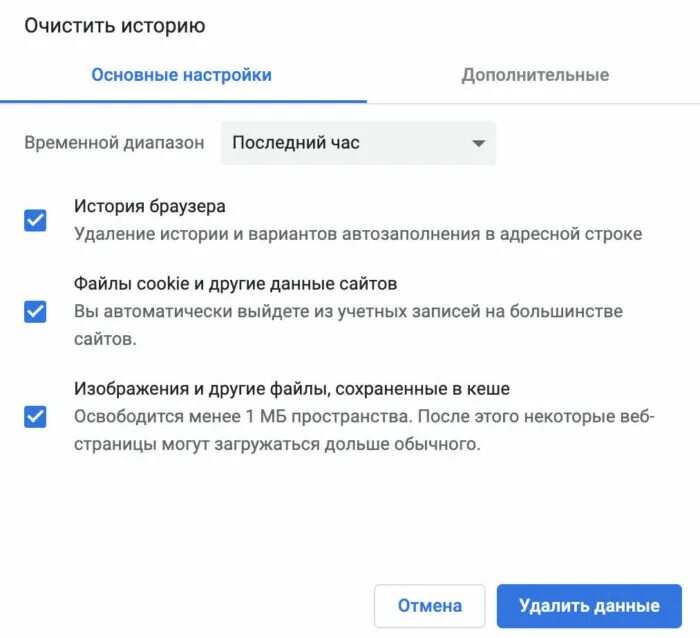The width and height of the screenshot is (700, 638).
Task: Toggle the Файлы cookie checkbox
Action: tap(35, 312)
